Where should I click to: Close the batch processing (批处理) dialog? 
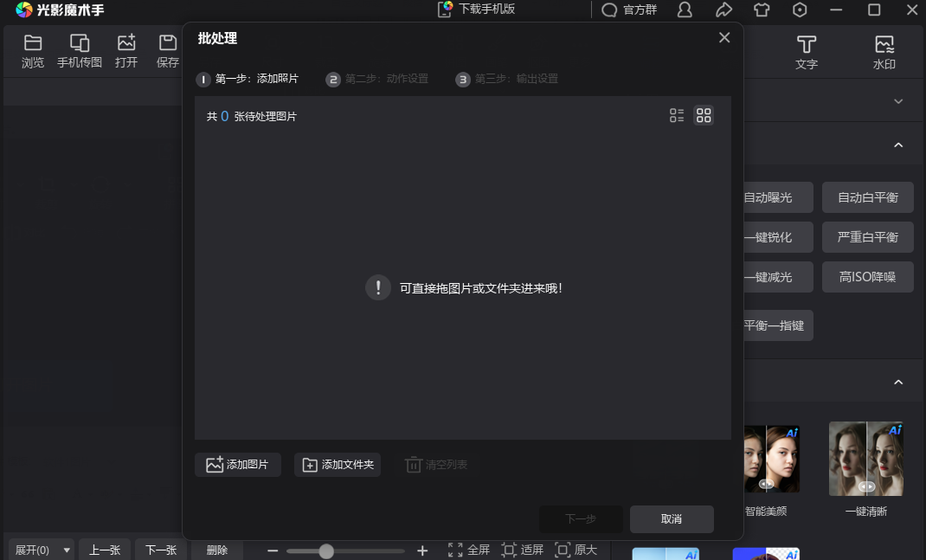coord(724,38)
